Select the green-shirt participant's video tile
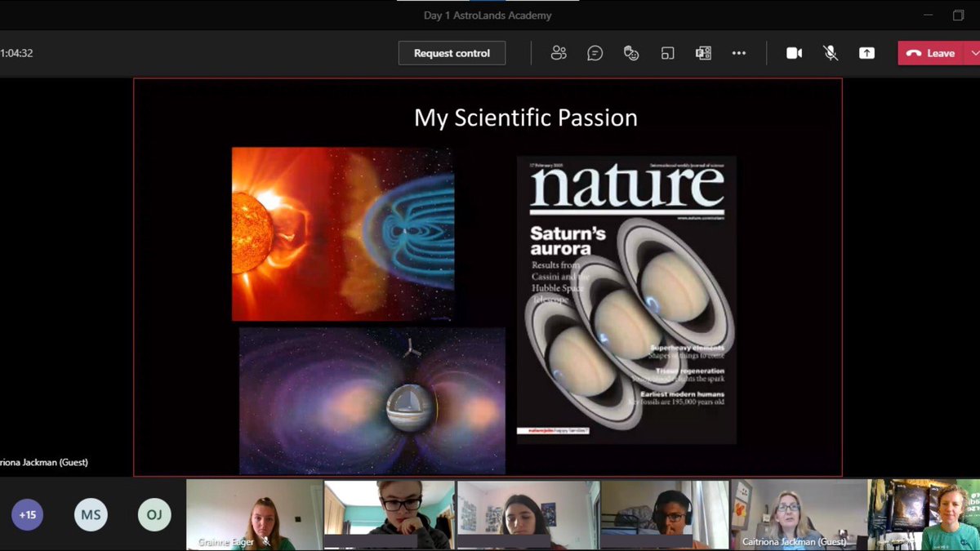 pyautogui.click(x=924, y=515)
